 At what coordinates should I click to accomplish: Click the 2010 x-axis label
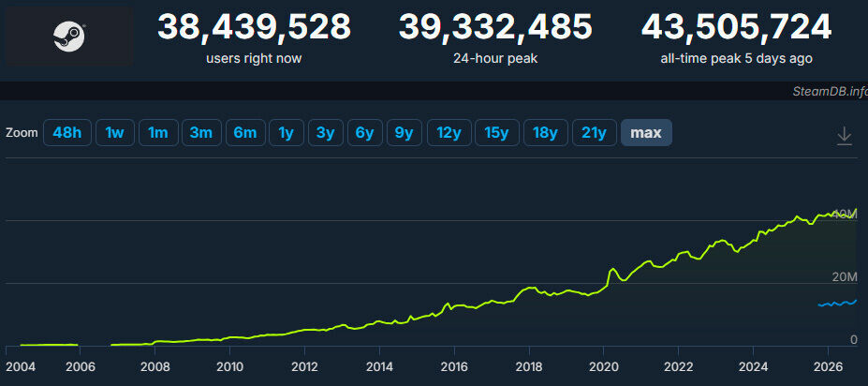pyautogui.click(x=229, y=366)
